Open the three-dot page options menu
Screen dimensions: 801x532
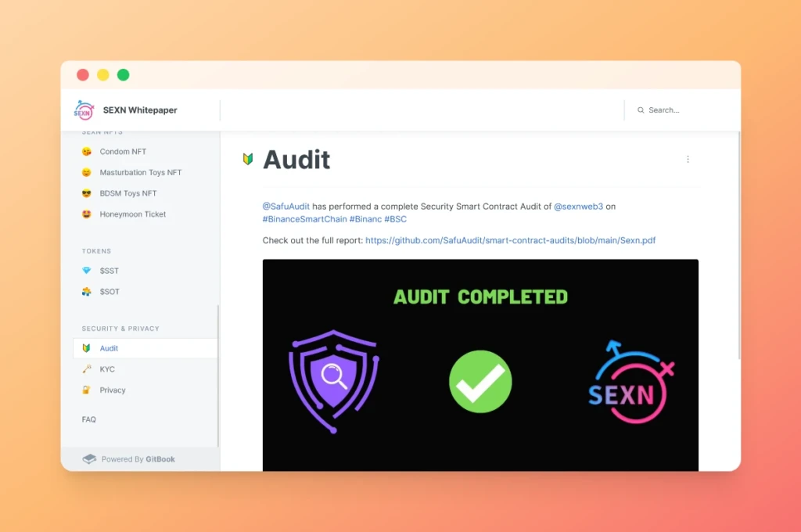[688, 159]
